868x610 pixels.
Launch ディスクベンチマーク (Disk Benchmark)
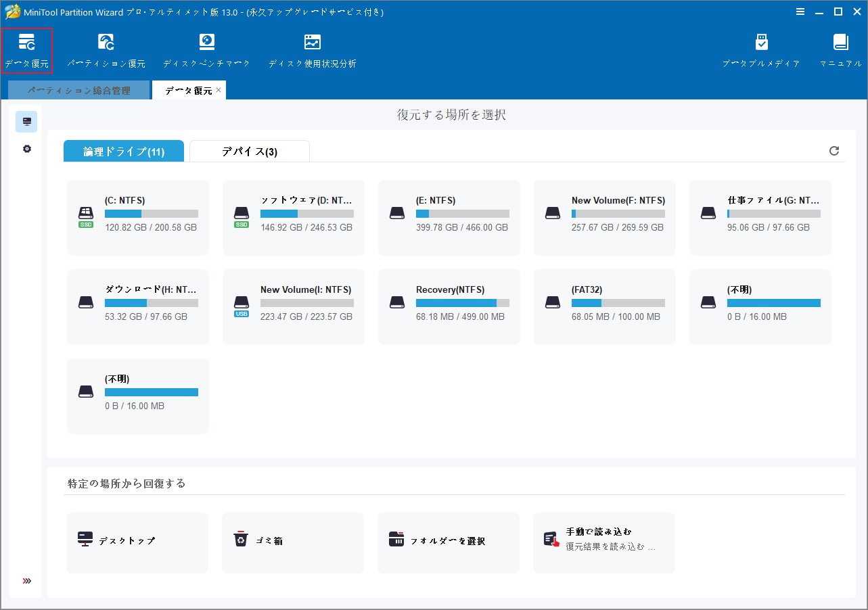point(206,49)
